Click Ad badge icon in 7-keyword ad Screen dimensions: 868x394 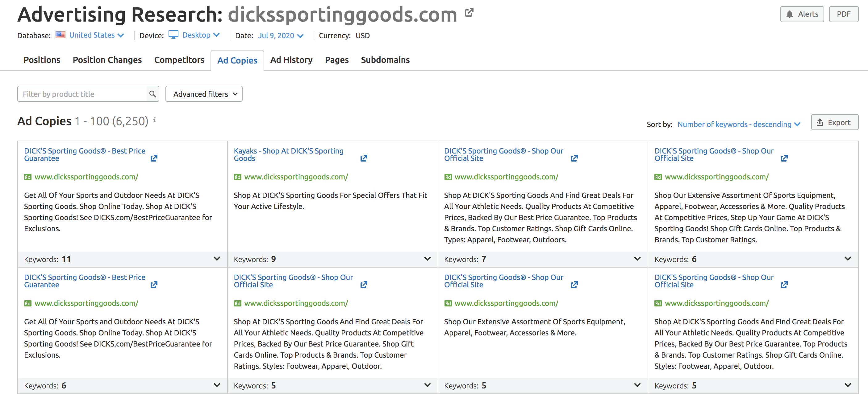[x=448, y=177]
